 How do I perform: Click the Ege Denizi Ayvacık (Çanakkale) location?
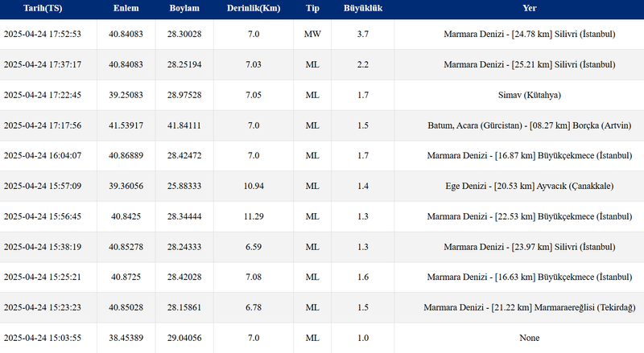[x=529, y=186]
